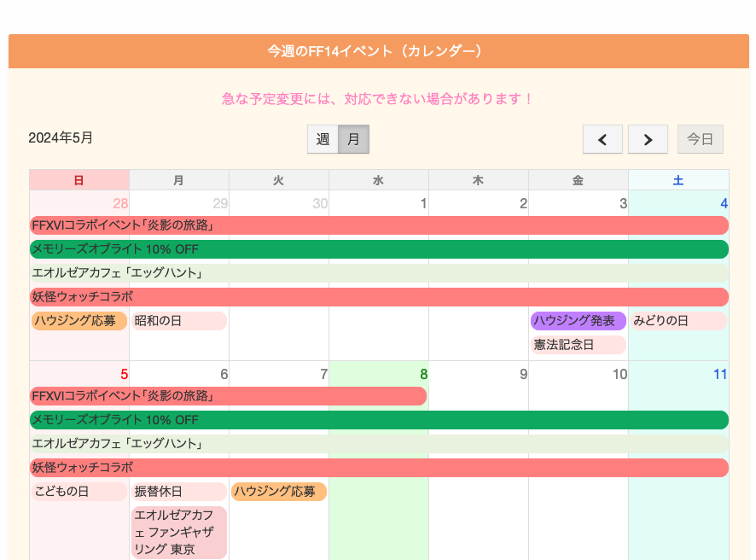Select date 7 in the calendar

323,374
